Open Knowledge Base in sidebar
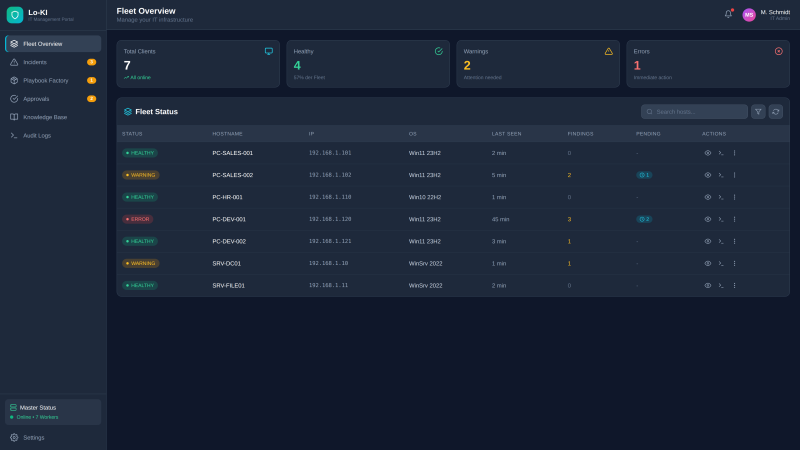800x450 pixels. (x=53, y=117)
